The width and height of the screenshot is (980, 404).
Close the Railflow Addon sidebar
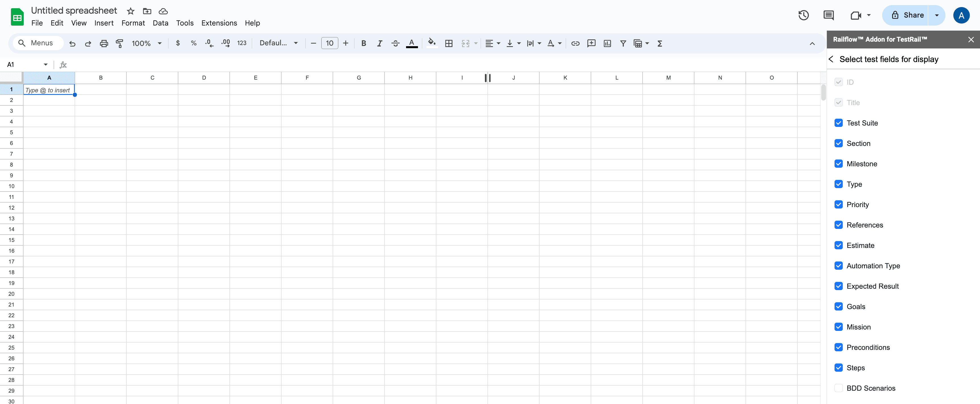pos(971,40)
